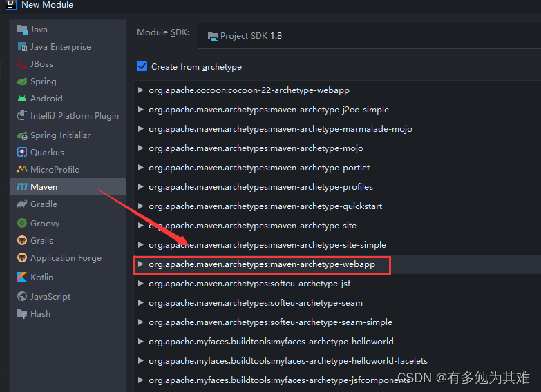Click the IntelliJ logo in title bar
The image size is (541, 392).
(10, 4)
